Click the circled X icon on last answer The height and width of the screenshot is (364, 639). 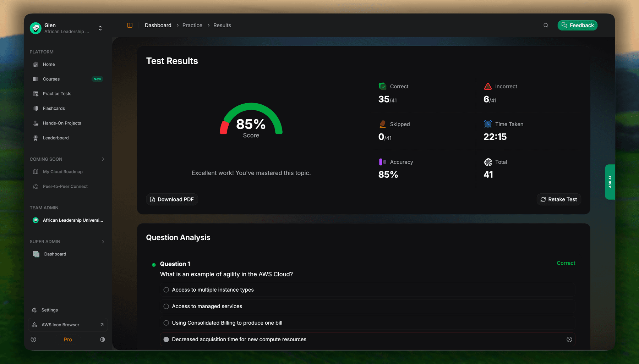pyautogui.click(x=569, y=340)
